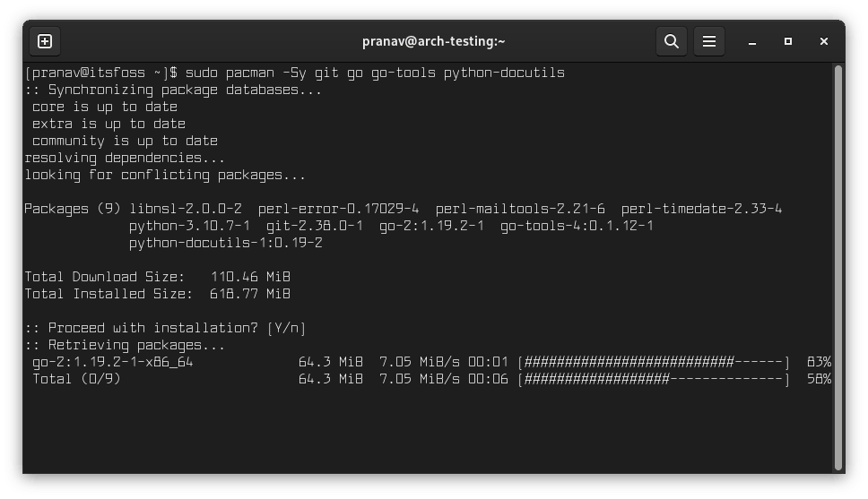Click the libnsl-2.0.0-2 package name
This screenshot has height=499, width=868.
(186, 209)
